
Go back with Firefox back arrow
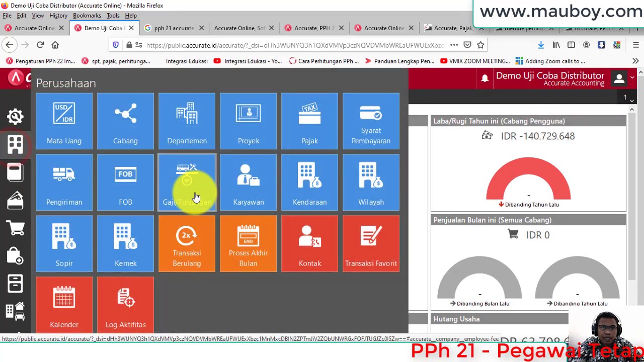tap(10, 45)
